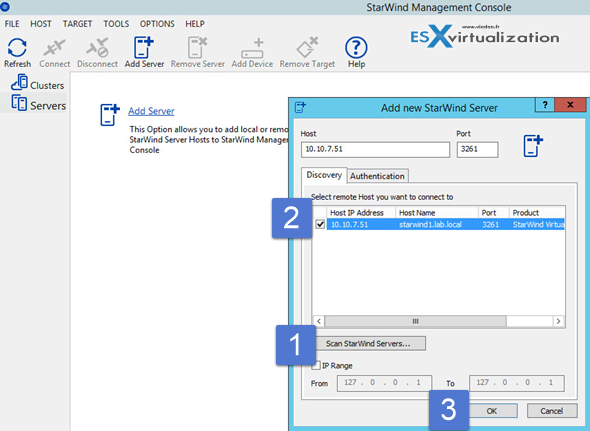This screenshot has width=590, height=431.
Task: Close the Add new StarWind Server dialog
Action: 570,105
